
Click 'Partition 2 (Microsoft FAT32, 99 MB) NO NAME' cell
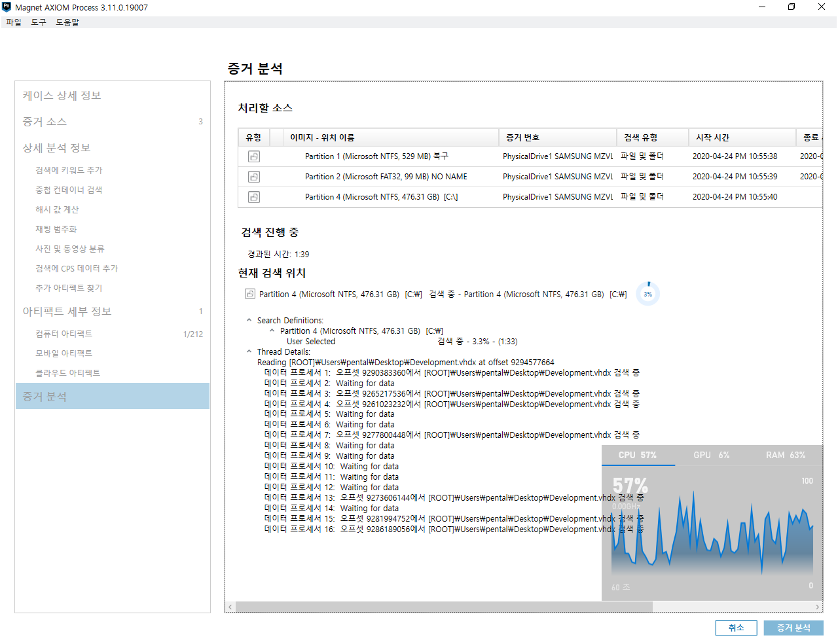click(386, 177)
